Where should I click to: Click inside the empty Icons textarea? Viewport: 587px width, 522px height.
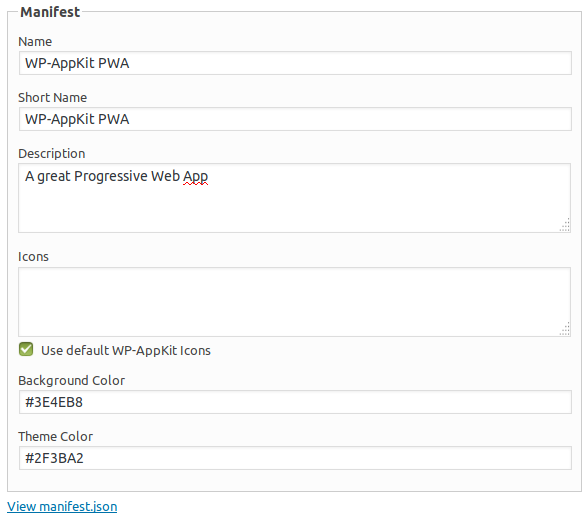point(295,302)
